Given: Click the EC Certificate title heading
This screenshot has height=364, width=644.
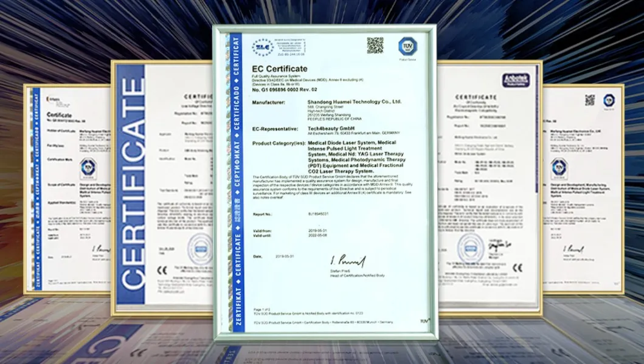Looking at the screenshot, I should 280,68.
